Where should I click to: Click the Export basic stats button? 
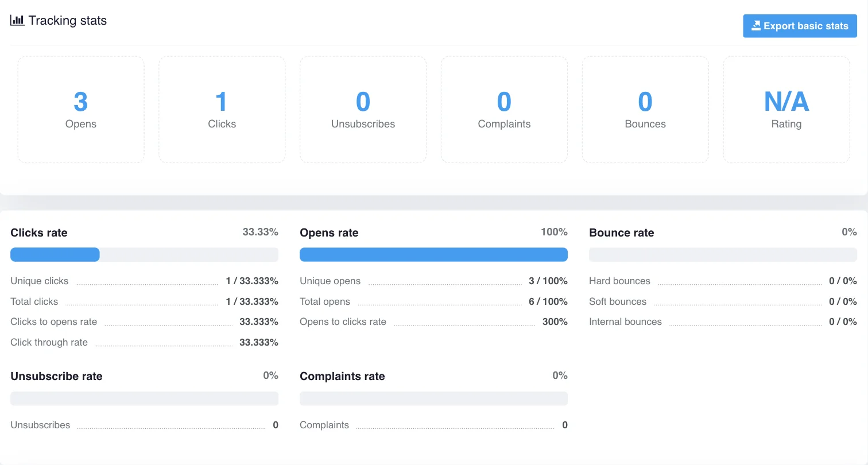pyautogui.click(x=800, y=26)
